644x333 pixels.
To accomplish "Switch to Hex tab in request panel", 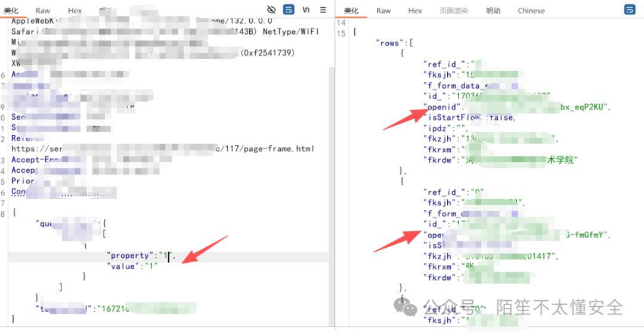I will click(x=75, y=11).
